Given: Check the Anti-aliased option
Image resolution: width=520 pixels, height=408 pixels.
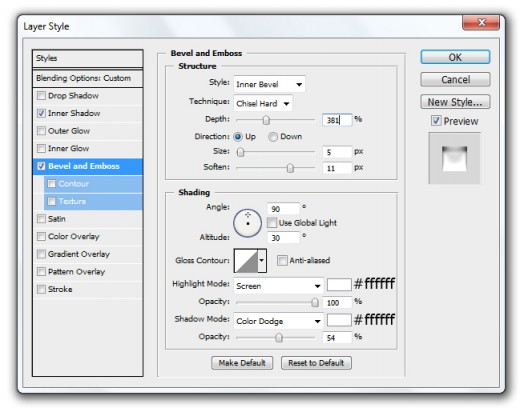Looking at the screenshot, I should (x=282, y=260).
